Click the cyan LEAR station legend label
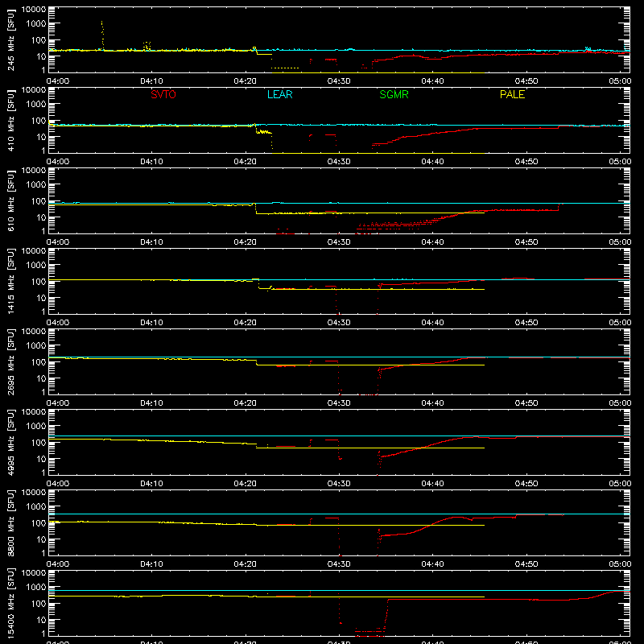This screenshot has width=644, height=644. coord(279,94)
